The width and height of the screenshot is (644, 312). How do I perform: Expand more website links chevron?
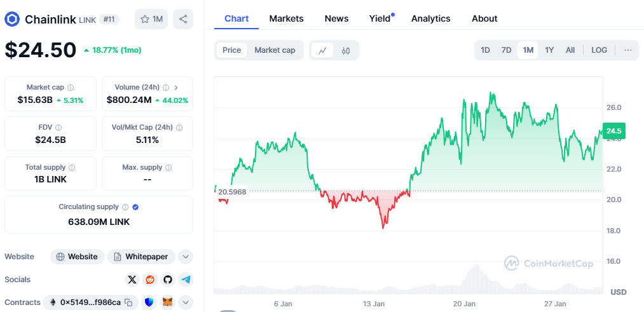coord(186,257)
